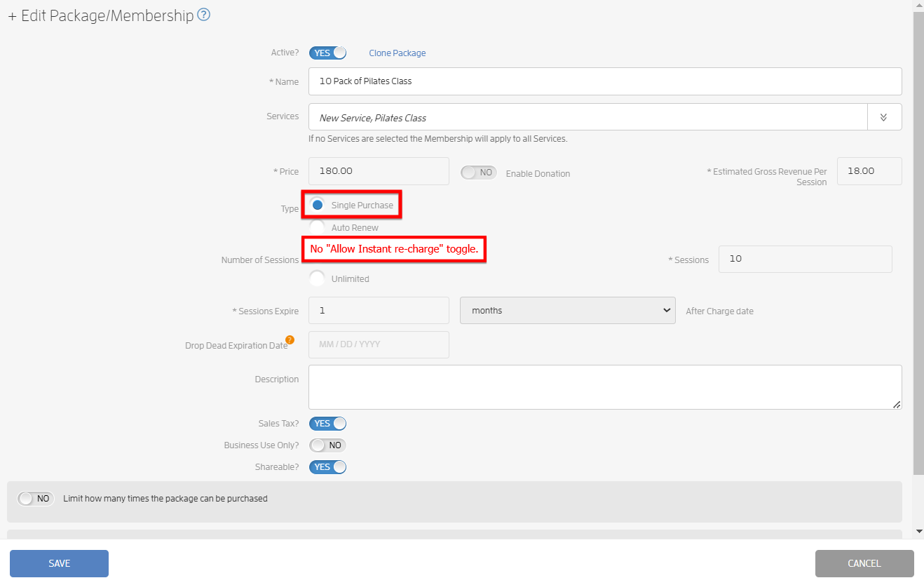Click the Clone Package link

pos(398,53)
